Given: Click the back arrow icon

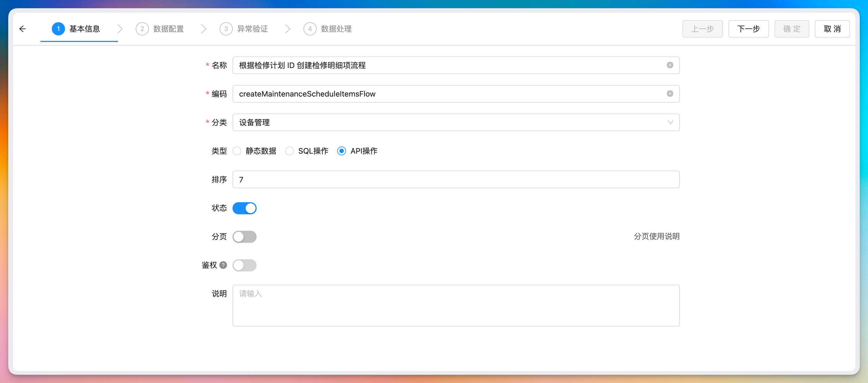Looking at the screenshot, I should 22,29.
